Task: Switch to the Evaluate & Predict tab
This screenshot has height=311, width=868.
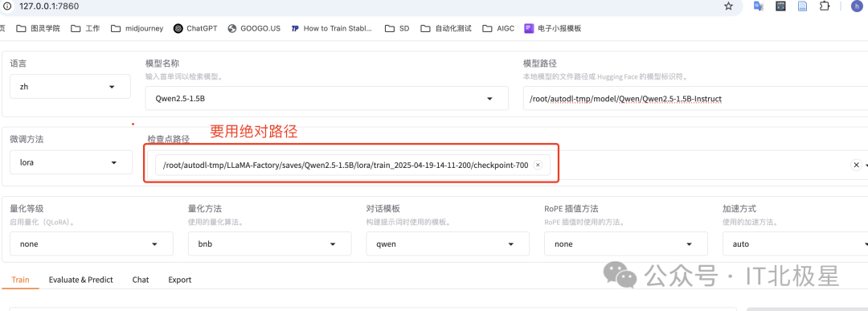Action: [x=81, y=280]
